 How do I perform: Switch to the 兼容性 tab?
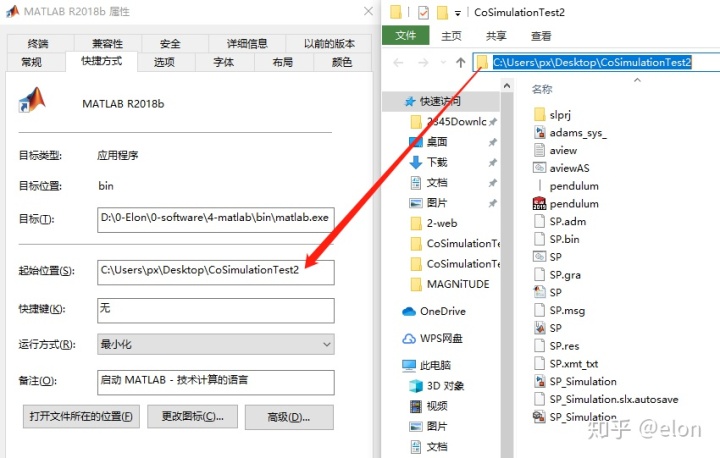coord(107,44)
